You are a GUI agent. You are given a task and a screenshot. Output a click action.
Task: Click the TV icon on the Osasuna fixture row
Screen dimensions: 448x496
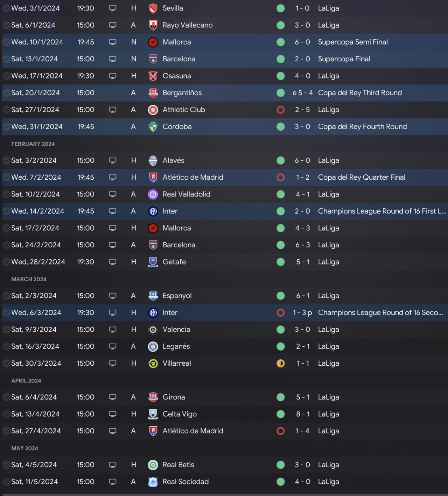coord(113,76)
